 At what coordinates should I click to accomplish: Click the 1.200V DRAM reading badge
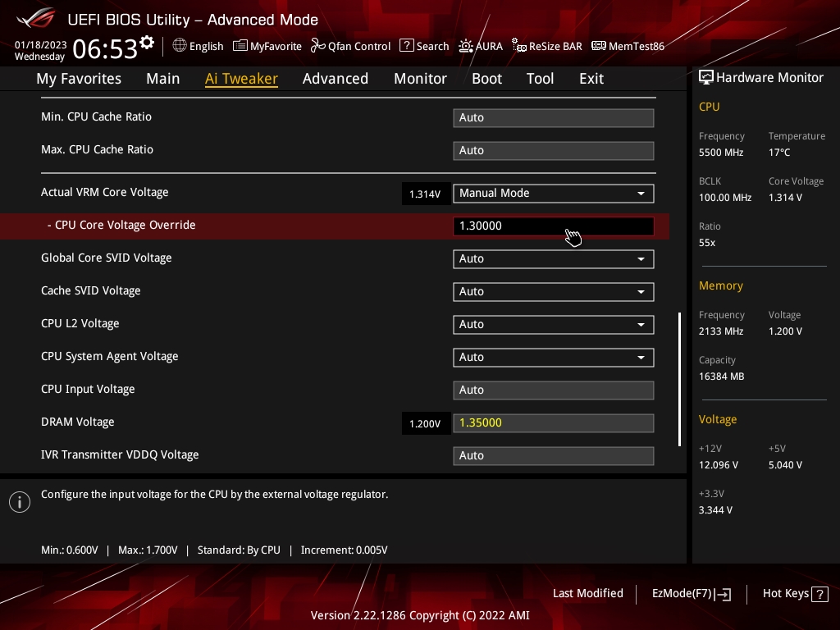point(426,424)
